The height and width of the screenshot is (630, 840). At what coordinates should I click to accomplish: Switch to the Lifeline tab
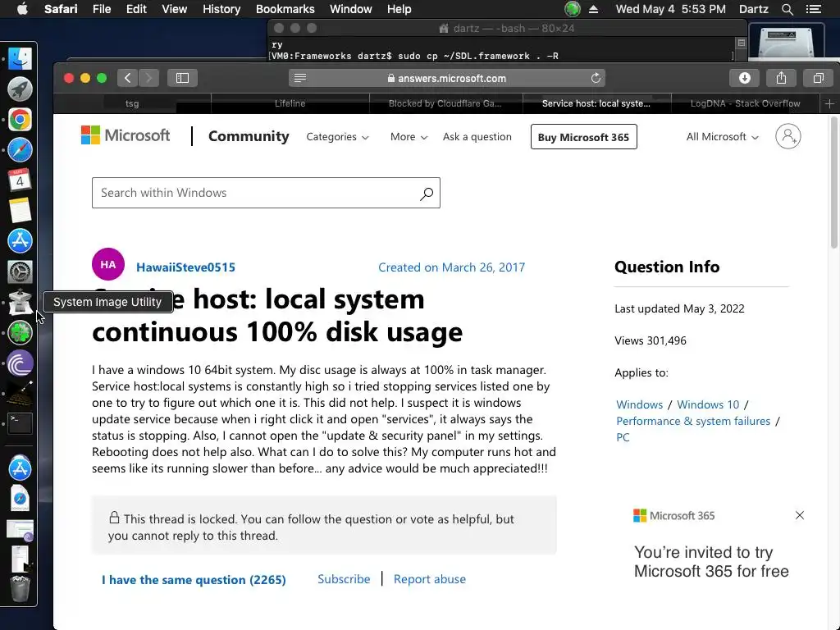[x=290, y=103]
